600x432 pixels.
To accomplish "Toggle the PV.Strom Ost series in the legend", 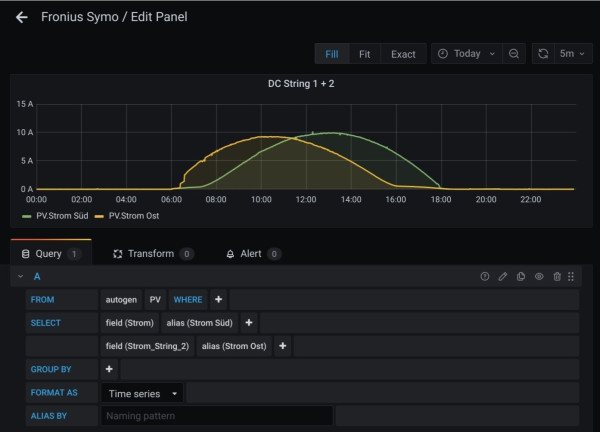I will click(134, 215).
